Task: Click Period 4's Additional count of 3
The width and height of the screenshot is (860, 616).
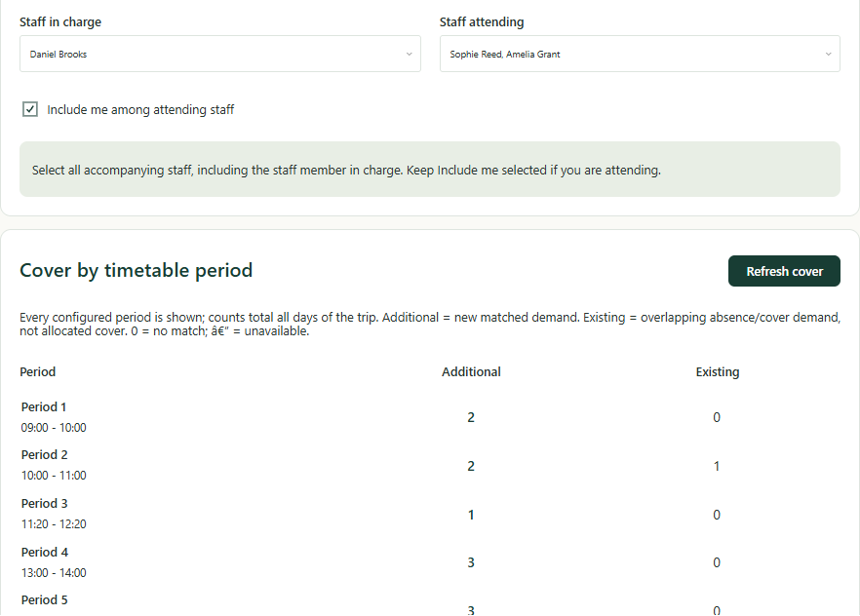Action: click(x=471, y=562)
